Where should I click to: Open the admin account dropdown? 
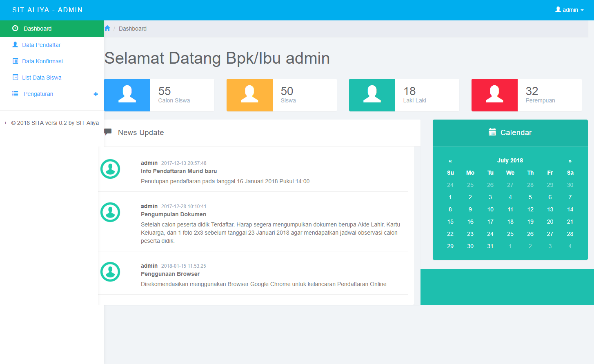[569, 10]
